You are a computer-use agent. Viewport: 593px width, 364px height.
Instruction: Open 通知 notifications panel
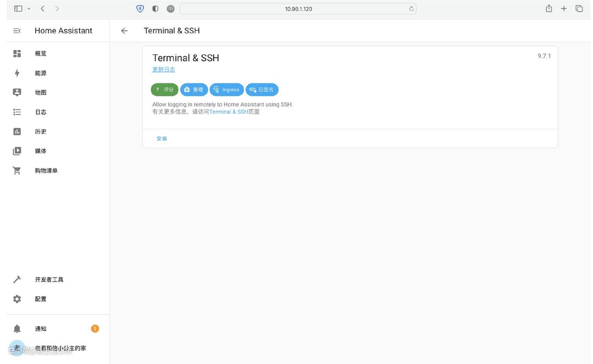[41, 329]
